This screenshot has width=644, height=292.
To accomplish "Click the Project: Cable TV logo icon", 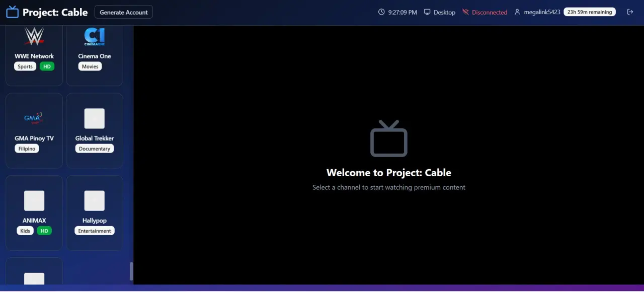I will 12,12.
